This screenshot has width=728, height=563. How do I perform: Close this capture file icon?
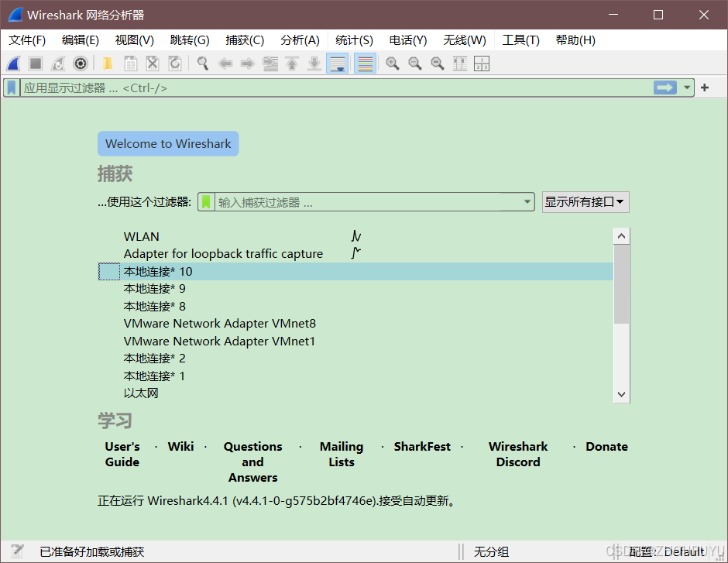coord(153,64)
